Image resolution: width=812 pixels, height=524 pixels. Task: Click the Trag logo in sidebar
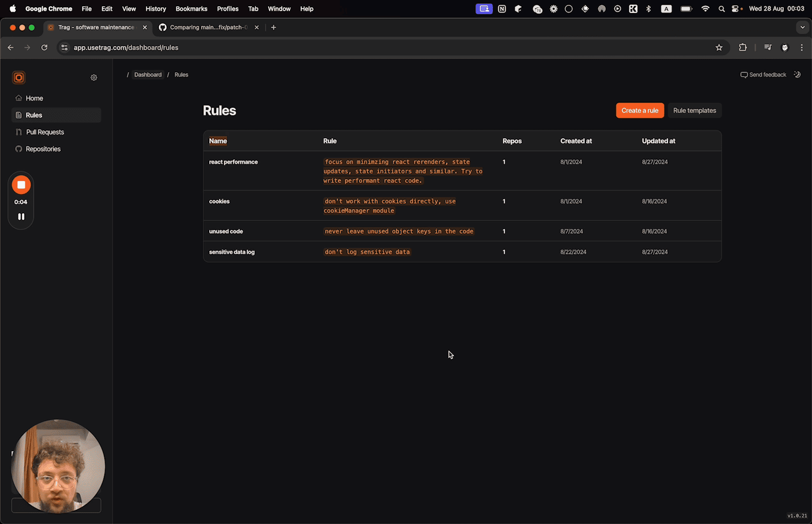[x=19, y=78]
